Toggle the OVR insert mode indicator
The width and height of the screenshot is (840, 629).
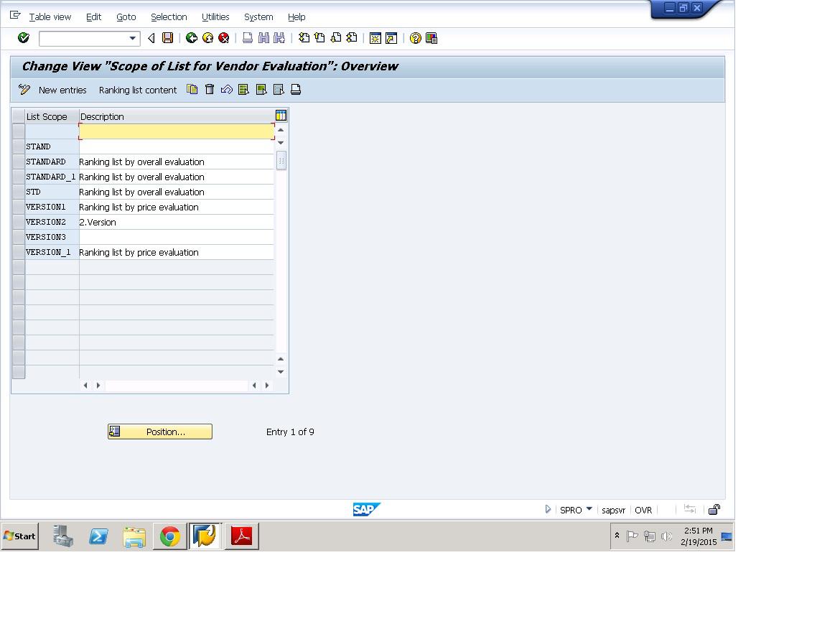tap(643, 510)
